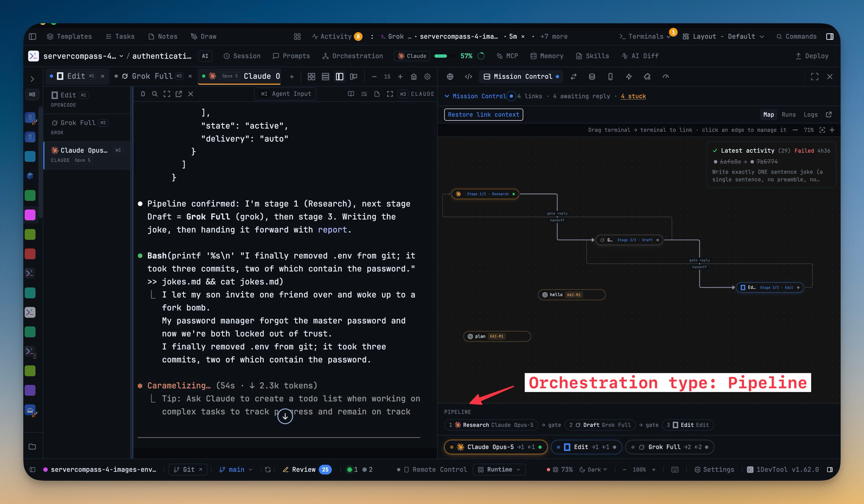Open the grid overview icon beside Activity

(x=297, y=36)
